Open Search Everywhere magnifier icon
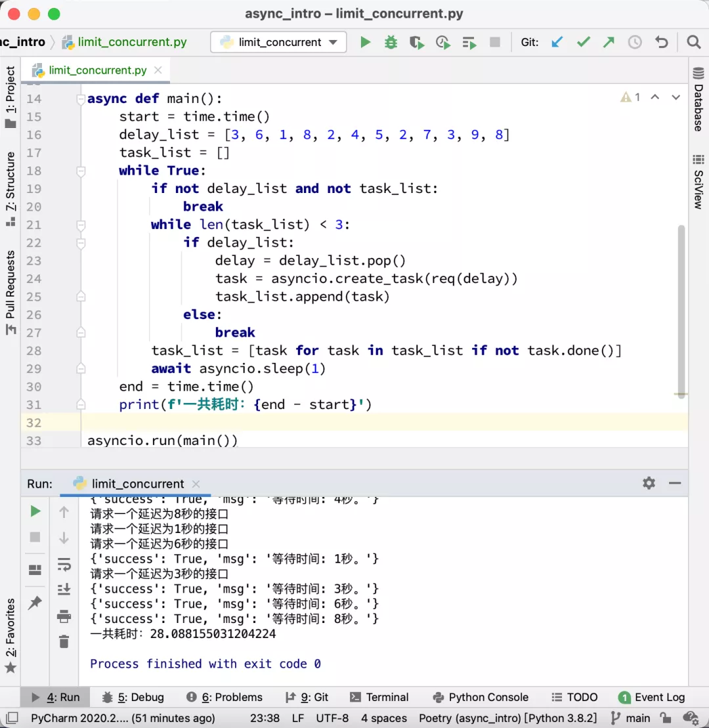This screenshot has height=728, width=709. 693,43
